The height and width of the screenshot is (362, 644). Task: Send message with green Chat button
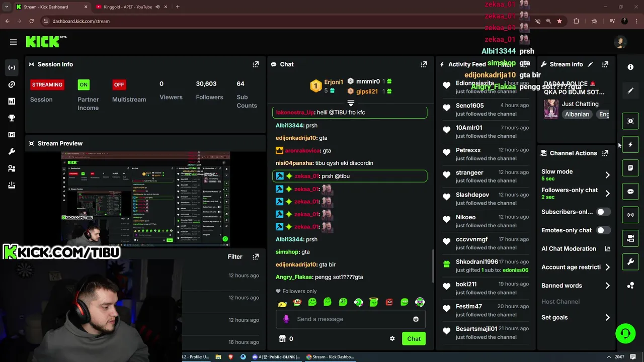click(414, 339)
